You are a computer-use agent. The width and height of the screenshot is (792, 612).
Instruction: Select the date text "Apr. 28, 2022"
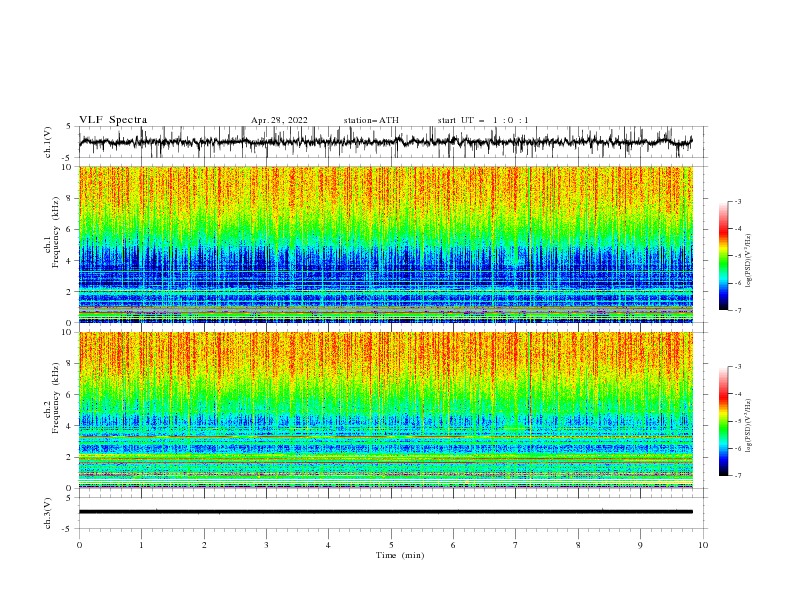[279, 120]
